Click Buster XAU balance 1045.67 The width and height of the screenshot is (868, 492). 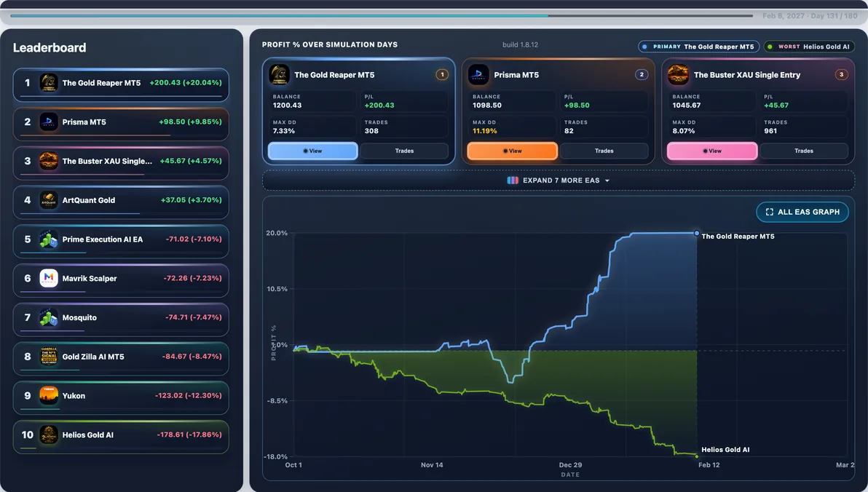(x=687, y=105)
